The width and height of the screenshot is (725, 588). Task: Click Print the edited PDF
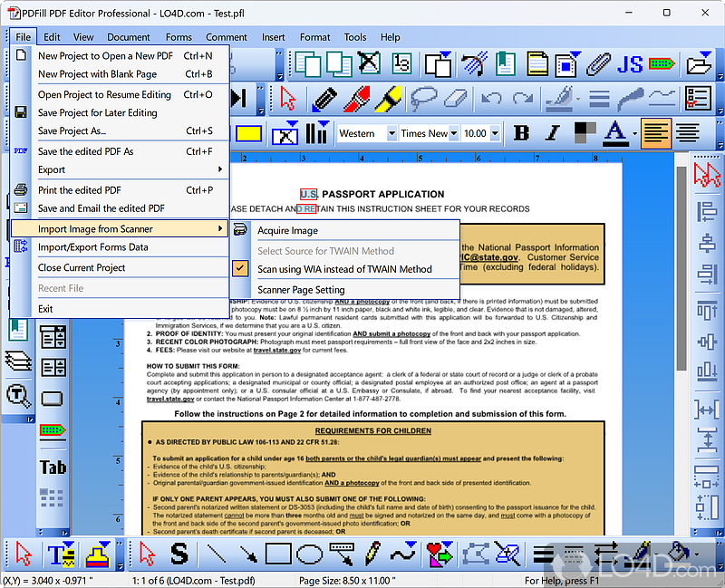pyautogui.click(x=120, y=190)
